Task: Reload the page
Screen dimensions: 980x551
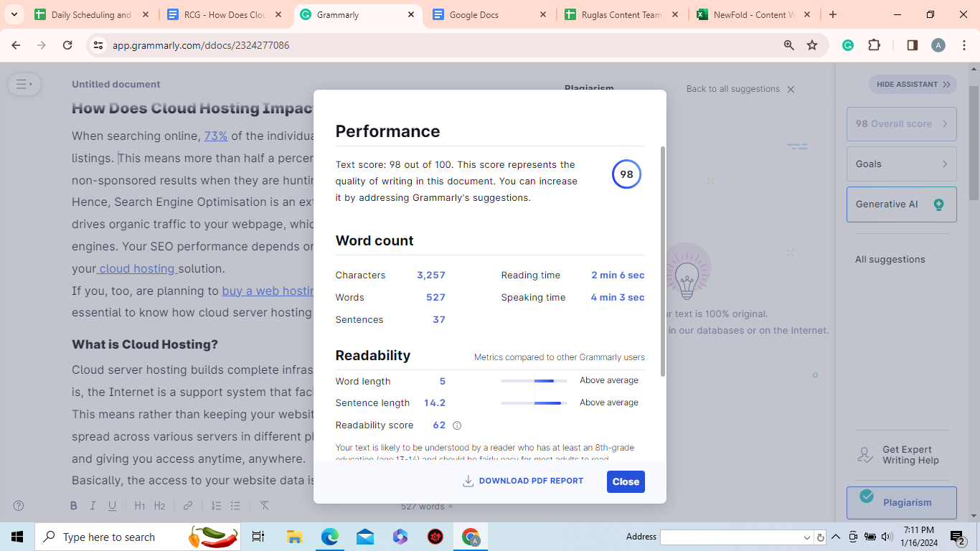Action: coord(67,45)
